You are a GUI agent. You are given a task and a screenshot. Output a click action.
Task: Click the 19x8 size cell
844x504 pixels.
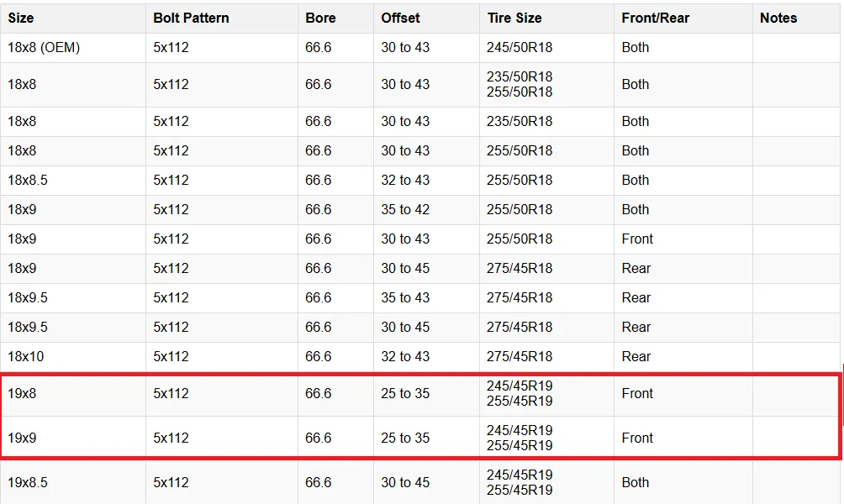click(22, 394)
